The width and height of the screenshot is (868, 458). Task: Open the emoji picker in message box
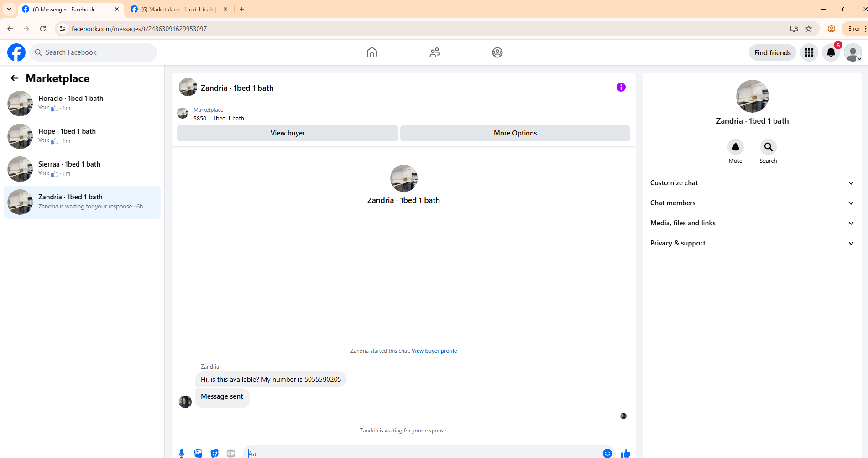pyautogui.click(x=607, y=453)
